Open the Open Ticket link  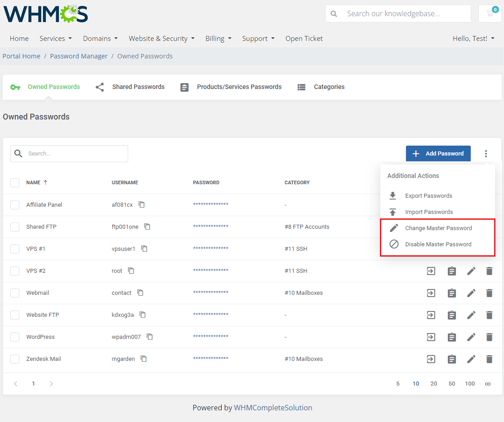coord(304,39)
